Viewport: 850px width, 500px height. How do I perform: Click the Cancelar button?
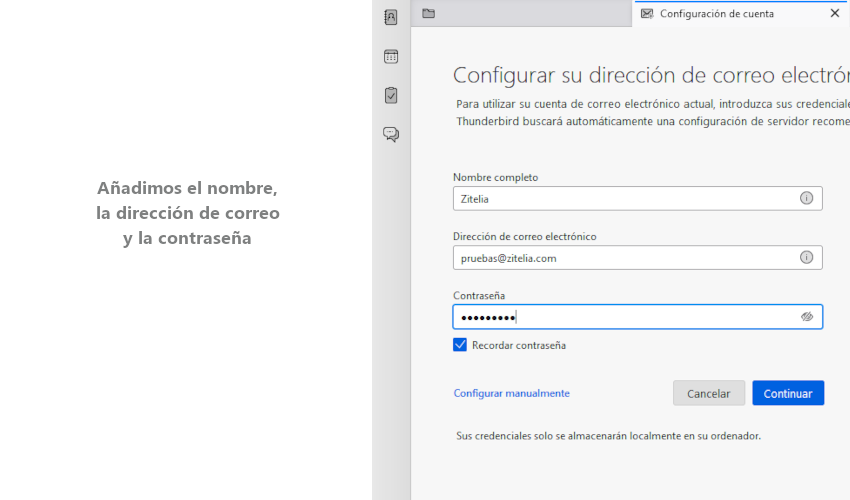tap(709, 393)
